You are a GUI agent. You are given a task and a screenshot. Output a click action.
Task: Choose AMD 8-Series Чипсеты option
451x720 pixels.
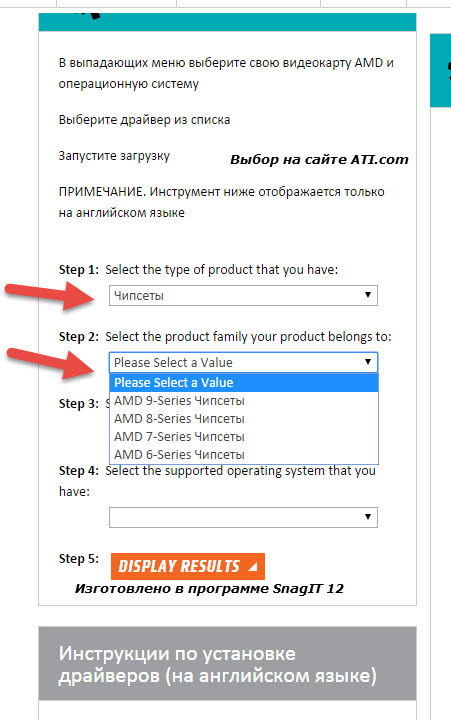tap(243, 418)
